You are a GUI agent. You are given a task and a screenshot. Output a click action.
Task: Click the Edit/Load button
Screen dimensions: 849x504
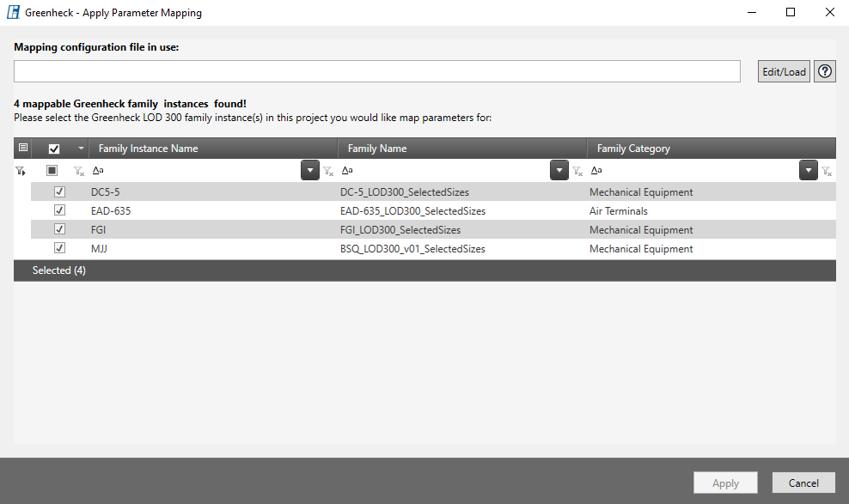tap(784, 71)
